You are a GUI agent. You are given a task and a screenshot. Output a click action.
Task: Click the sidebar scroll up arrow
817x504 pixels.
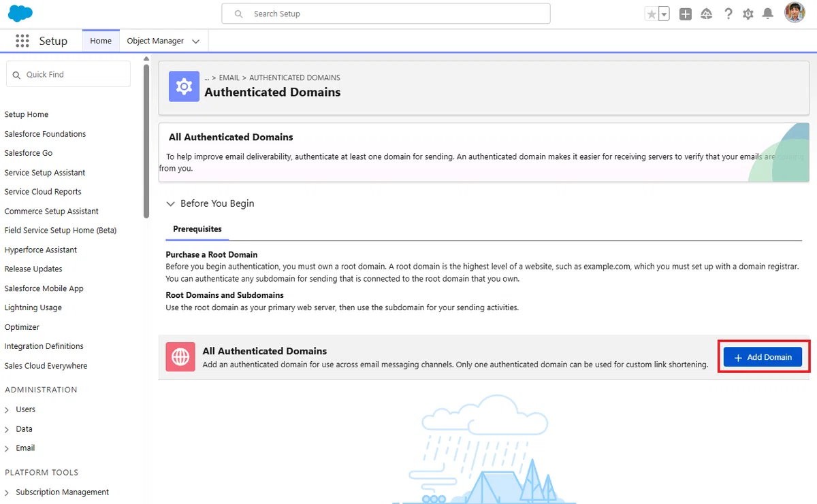pyautogui.click(x=146, y=59)
